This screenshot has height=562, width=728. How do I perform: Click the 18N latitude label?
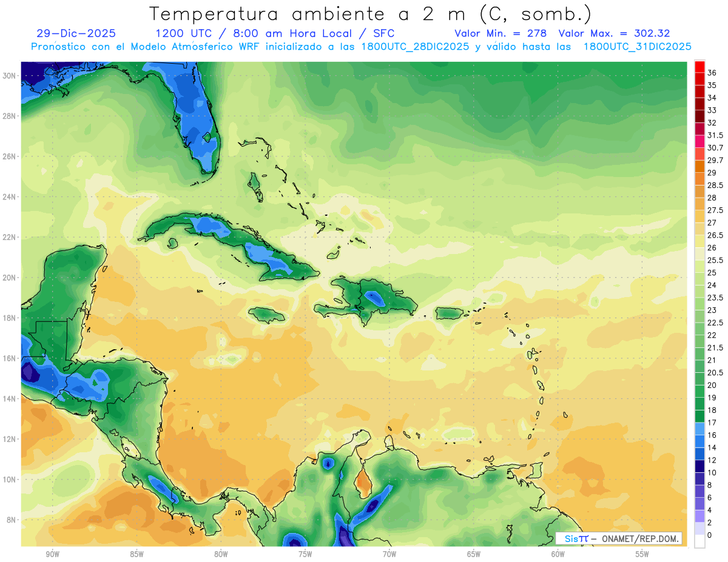[10, 318]
